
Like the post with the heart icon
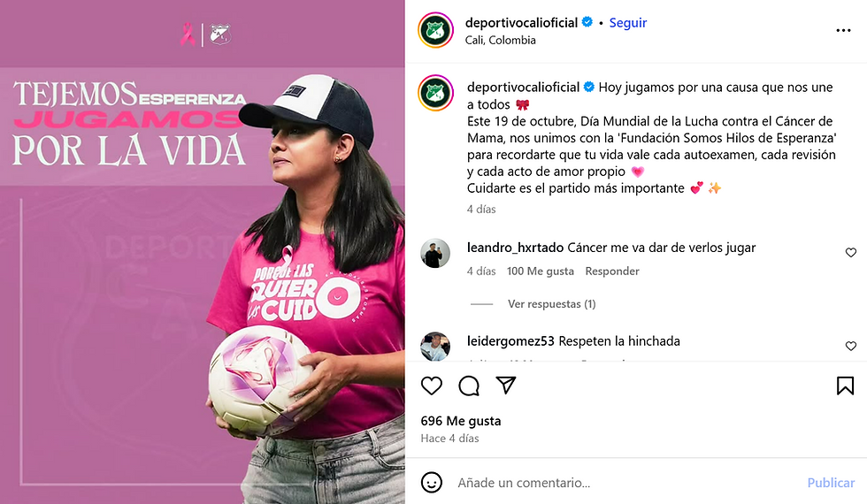[432, 386]
